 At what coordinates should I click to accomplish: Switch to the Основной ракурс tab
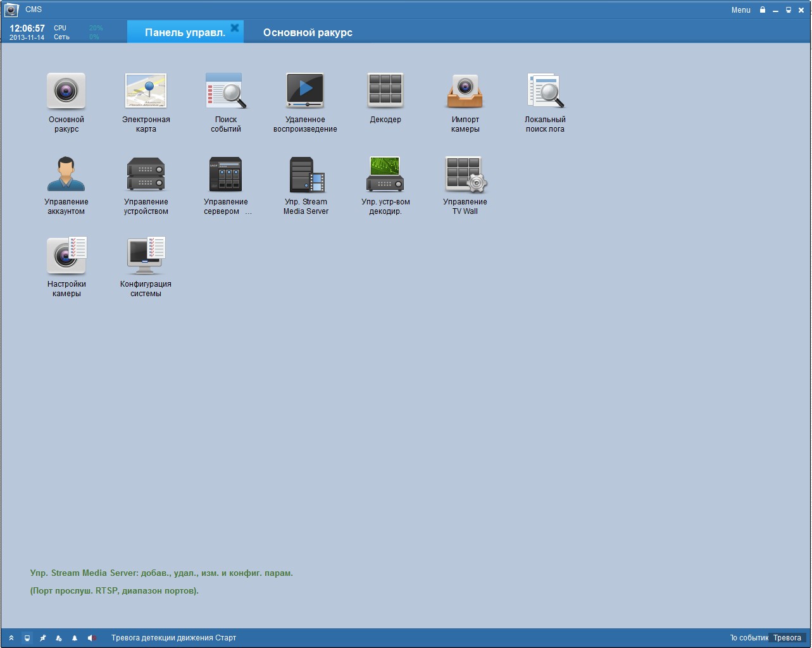[x=308, y=32]
